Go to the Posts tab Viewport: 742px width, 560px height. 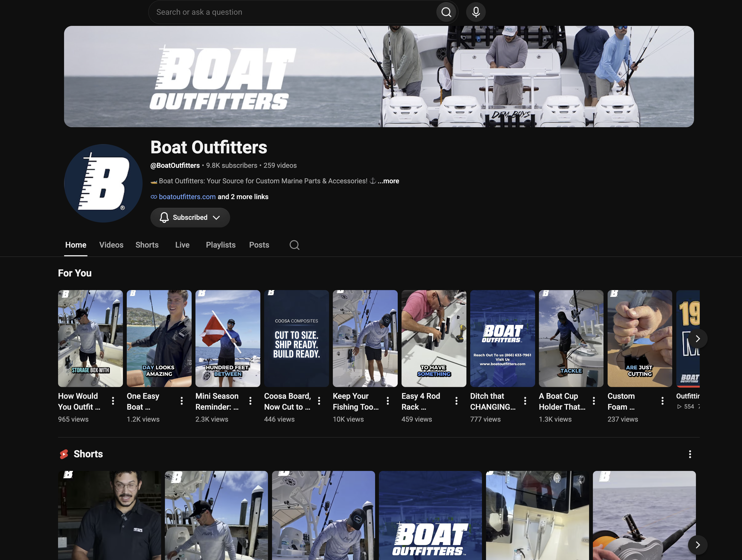259,245
